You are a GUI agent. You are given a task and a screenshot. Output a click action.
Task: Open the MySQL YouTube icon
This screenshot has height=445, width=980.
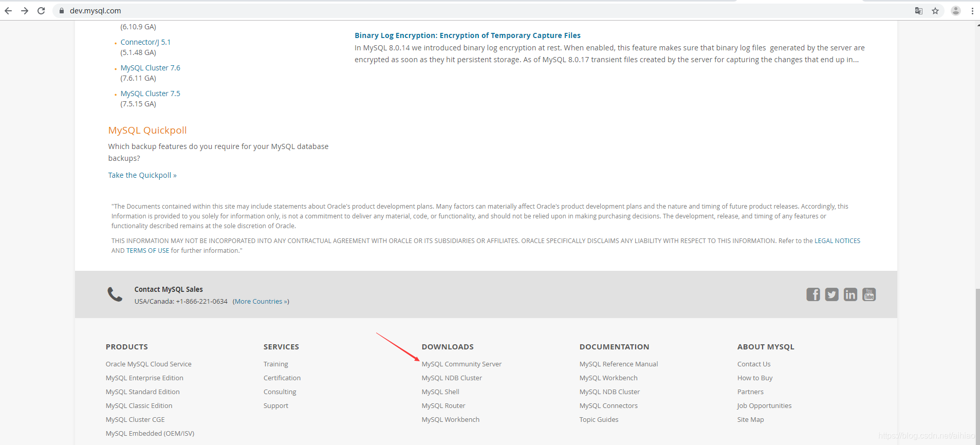869,294
